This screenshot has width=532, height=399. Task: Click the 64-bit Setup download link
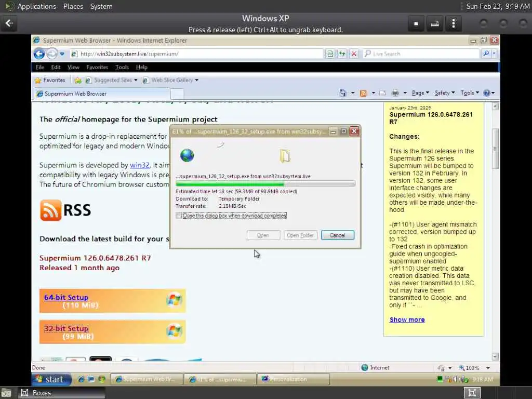coord(66,298)
